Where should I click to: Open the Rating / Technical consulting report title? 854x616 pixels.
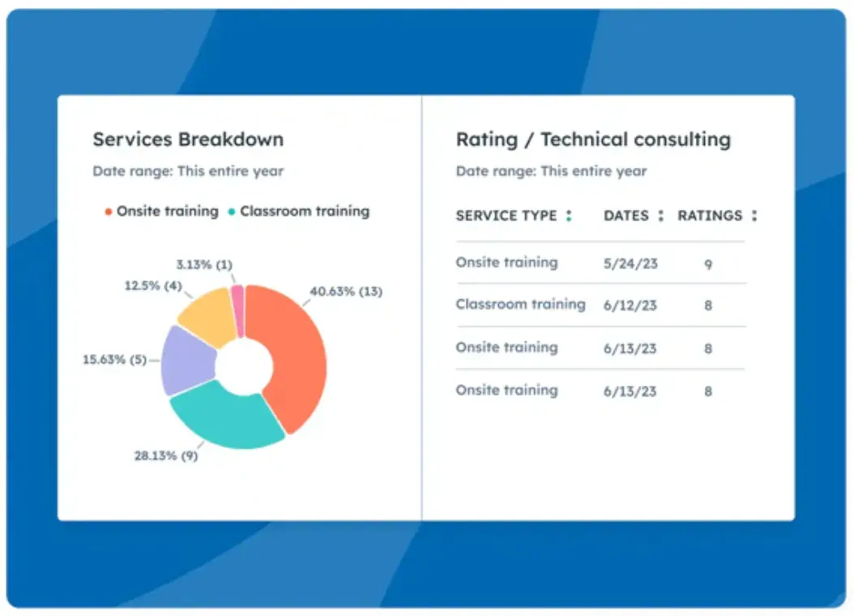click(x=593, y=139)
